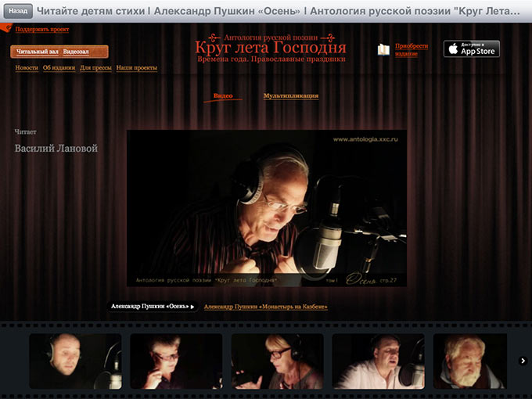This screenshot has width=532, height=399.
Task: Click the reader name Василий Лановой
Action: tap(56, 149)
